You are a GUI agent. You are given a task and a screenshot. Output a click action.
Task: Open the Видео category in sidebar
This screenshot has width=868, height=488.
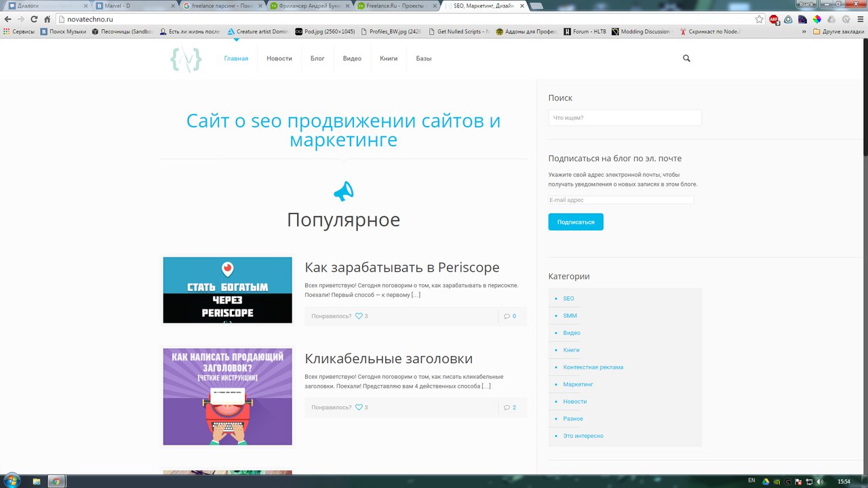click(572, 333)
